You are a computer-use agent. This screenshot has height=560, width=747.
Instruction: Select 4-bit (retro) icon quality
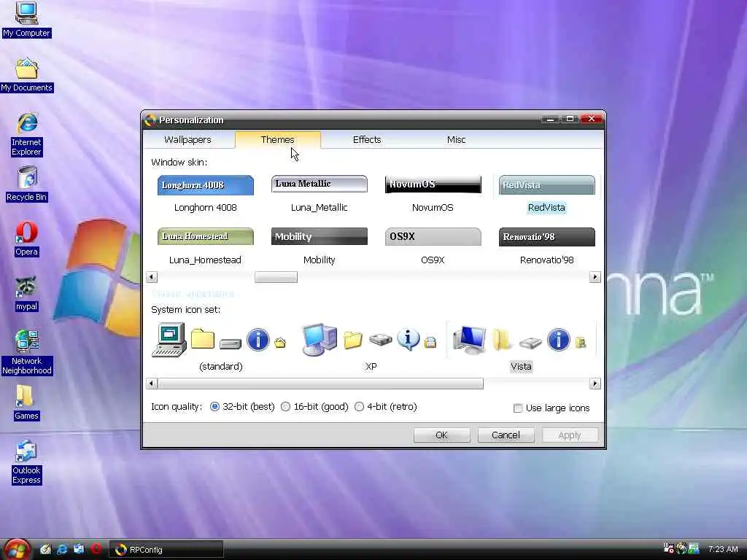tap(386, 407)
